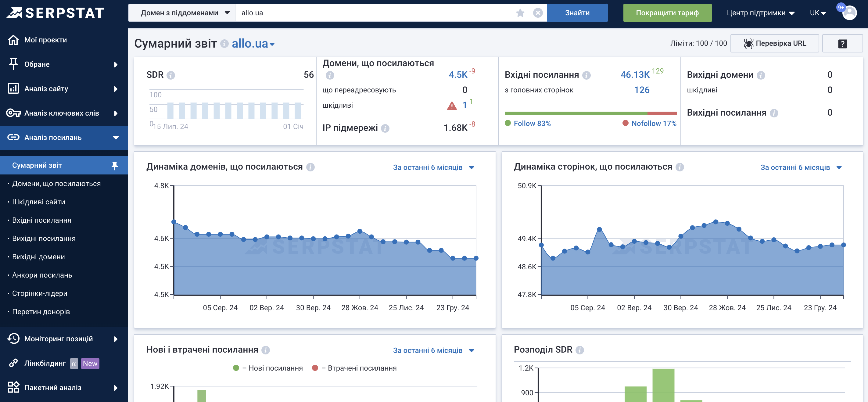Collapse the Аналіз посилань section arrow
868x402 pixels.
coord(116,138)
